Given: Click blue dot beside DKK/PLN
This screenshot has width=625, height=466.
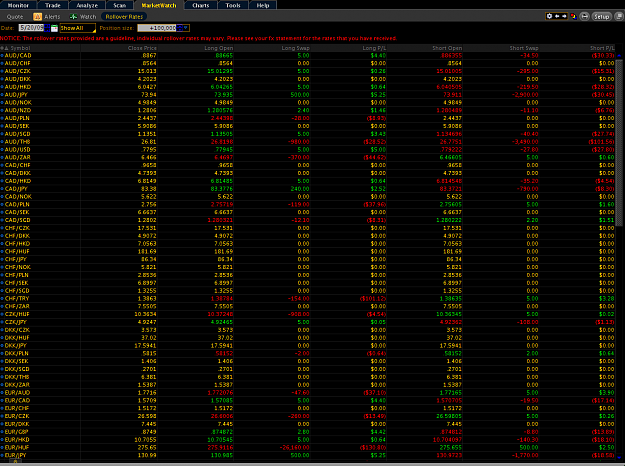Looking at the screenshot, I should coord(2,354).
